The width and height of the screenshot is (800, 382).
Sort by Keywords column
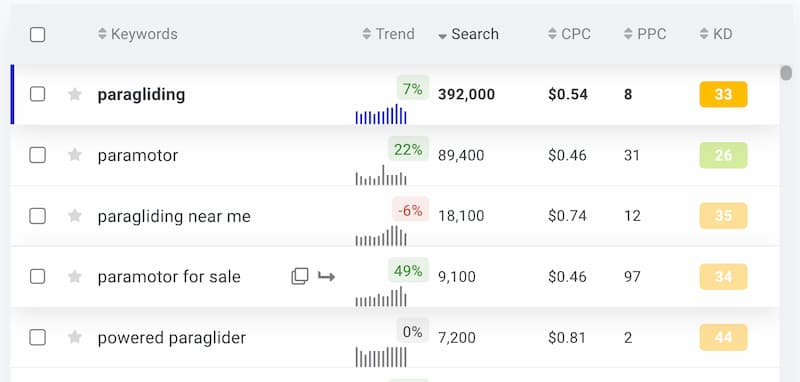click(x=138, y=34)
